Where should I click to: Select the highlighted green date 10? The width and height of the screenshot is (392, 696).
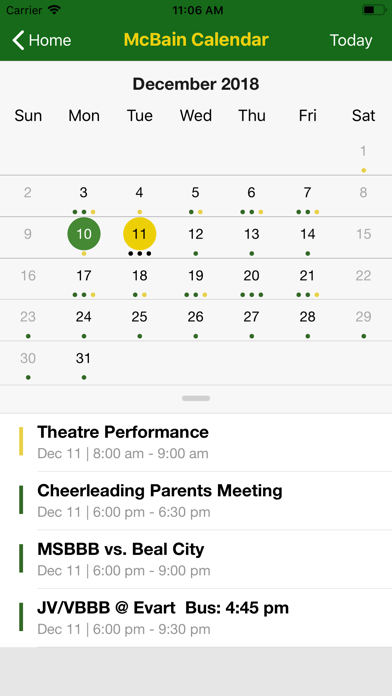tap(84, 234)
